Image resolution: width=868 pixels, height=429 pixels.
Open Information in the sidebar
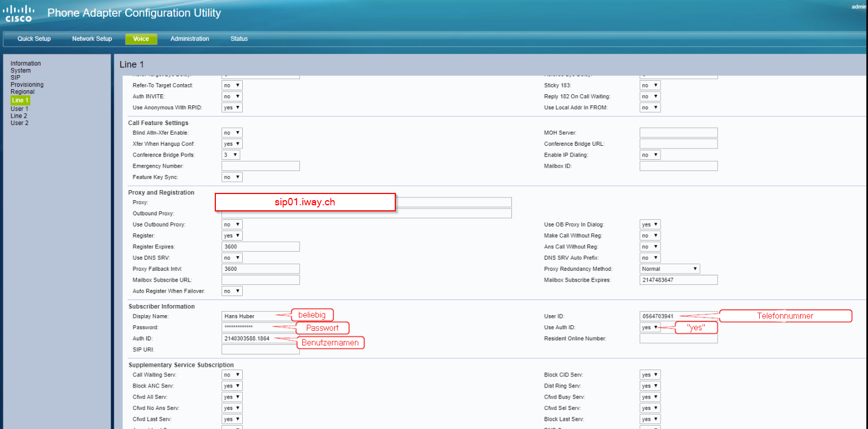pos(26,63)
